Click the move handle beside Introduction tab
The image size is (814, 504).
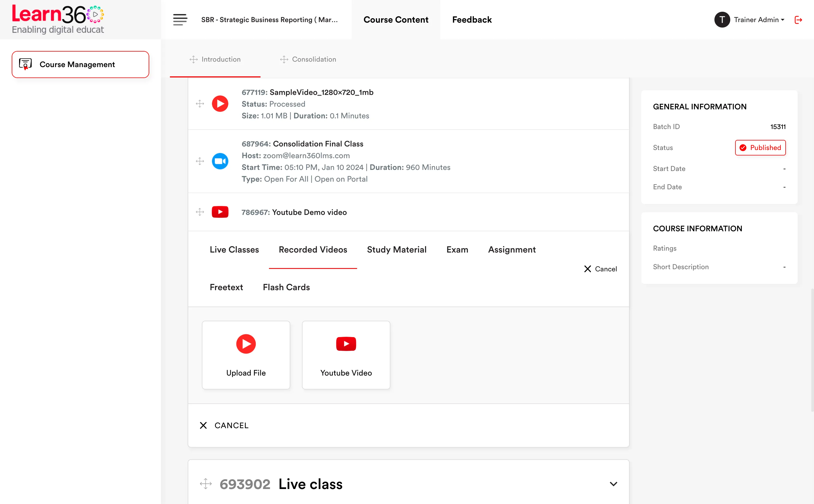(194, 59)
